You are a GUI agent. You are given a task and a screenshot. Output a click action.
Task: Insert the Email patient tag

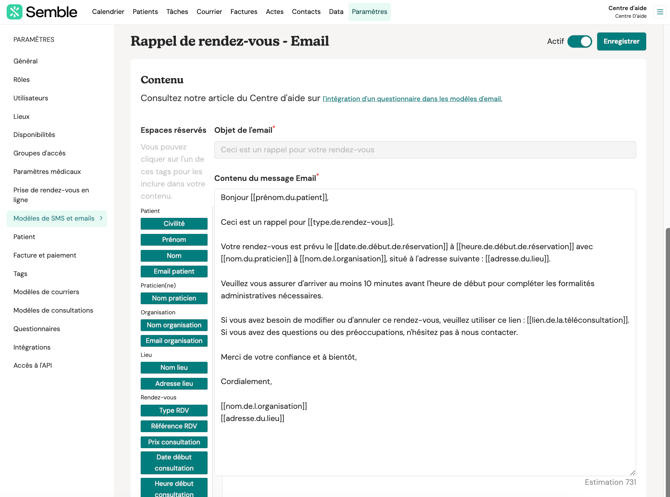click(x=174, y=271)
